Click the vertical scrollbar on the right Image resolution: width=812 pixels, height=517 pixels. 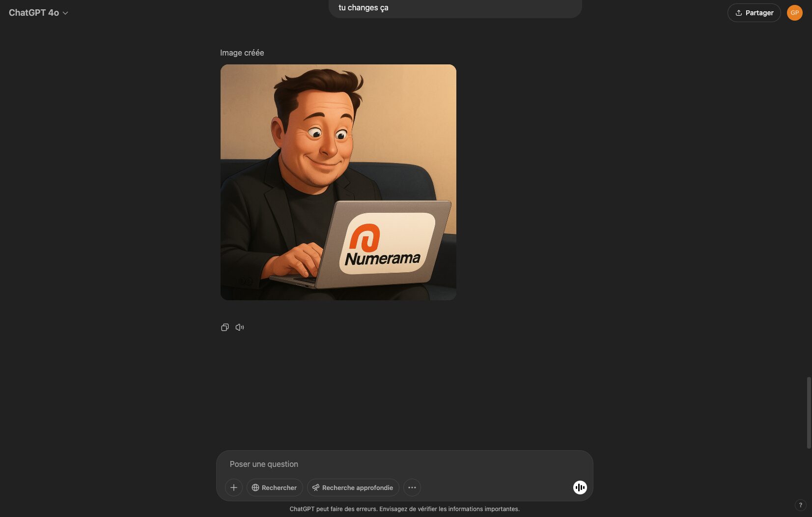click(809, 413)
